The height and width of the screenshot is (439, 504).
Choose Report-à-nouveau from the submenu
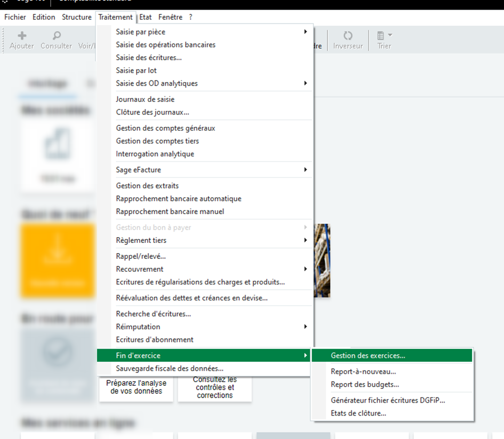[363, 372]
